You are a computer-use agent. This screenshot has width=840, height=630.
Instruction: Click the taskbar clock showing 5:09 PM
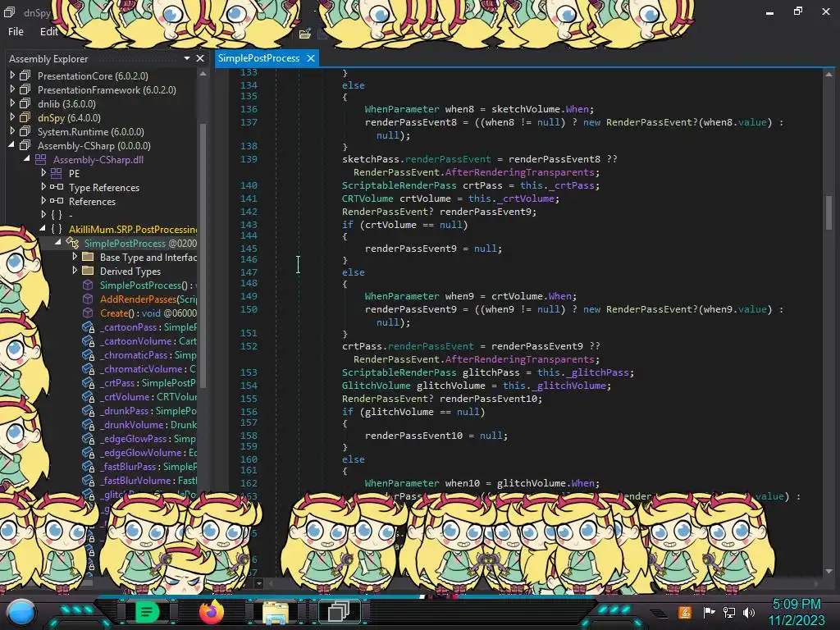pos(797,605)
